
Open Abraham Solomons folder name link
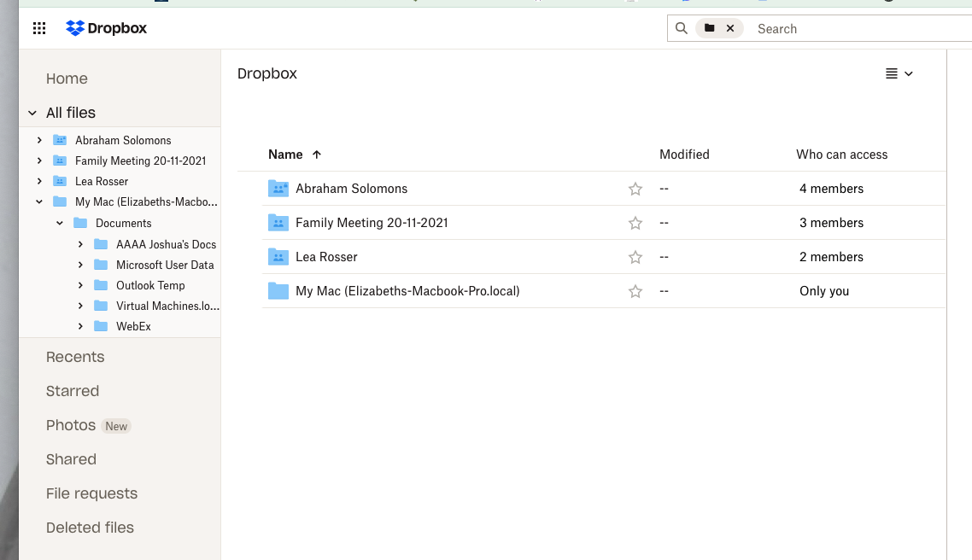coord(352,189)
